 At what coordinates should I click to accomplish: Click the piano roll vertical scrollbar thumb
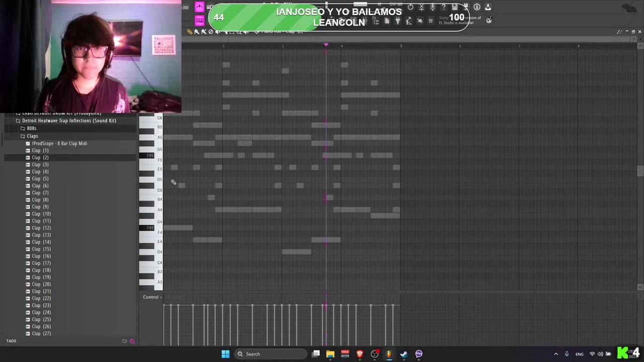[640, 170]
